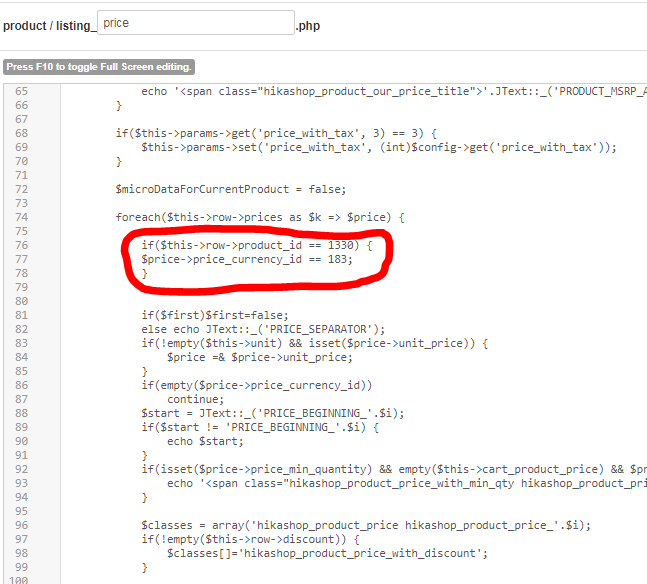Click the '.php' extension label

[308, 26]
